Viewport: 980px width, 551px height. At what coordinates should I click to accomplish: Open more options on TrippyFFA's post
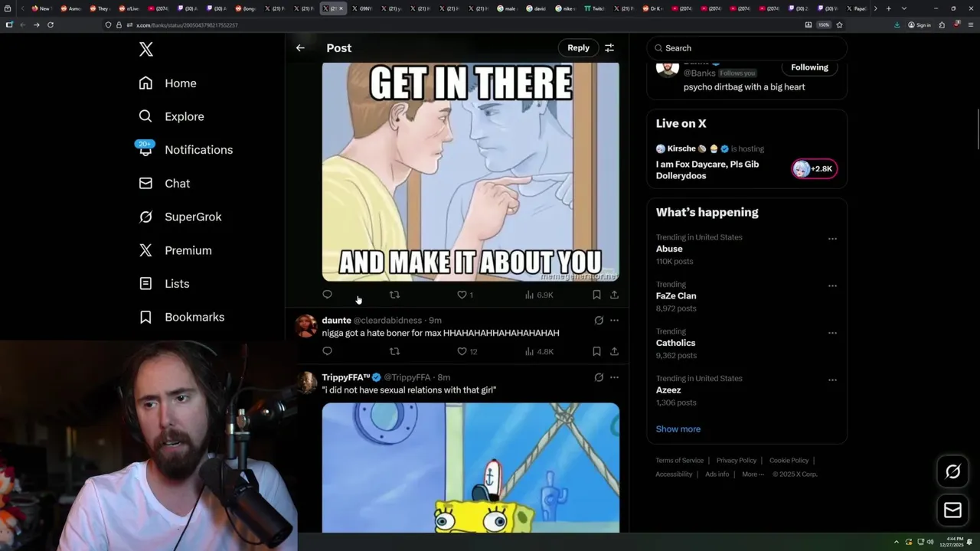(614, 377)
